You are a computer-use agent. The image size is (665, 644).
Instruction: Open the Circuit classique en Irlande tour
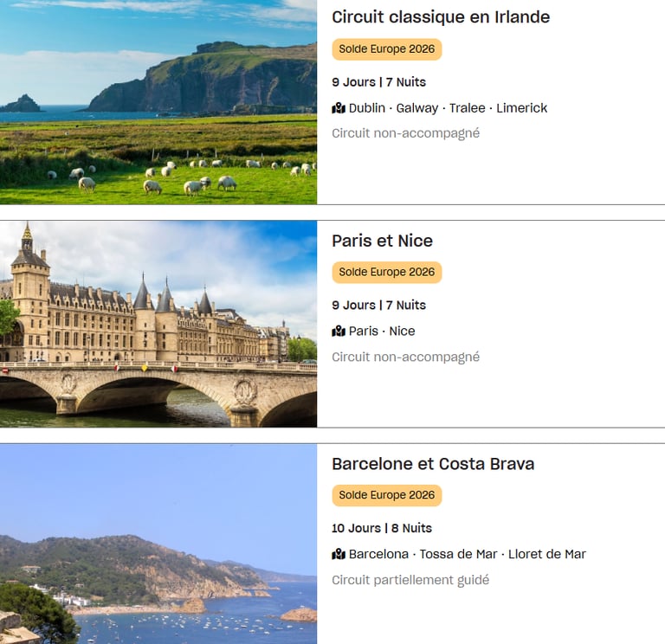coord(441,17)
